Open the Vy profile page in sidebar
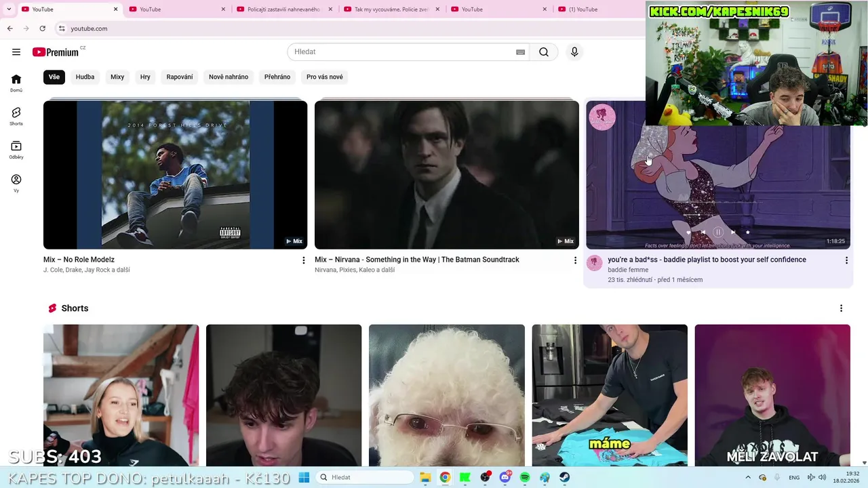The image size is (868, 488). pyautogui.click(x=16, y=183)
